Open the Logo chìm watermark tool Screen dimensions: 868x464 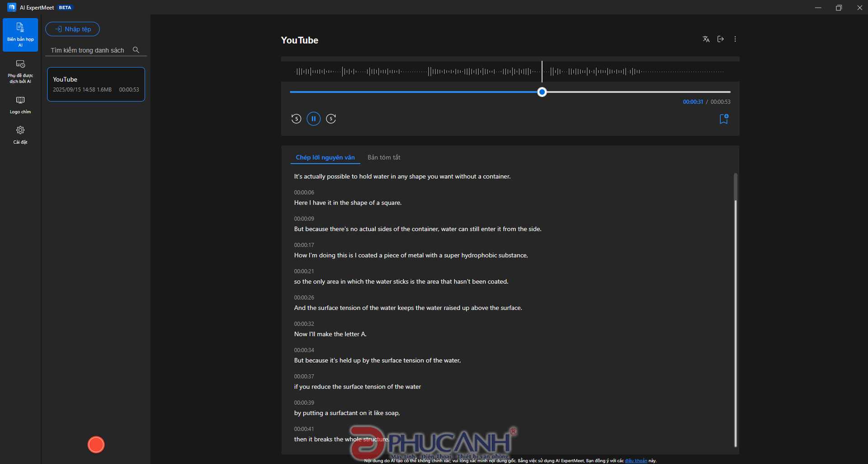[20, 105]
